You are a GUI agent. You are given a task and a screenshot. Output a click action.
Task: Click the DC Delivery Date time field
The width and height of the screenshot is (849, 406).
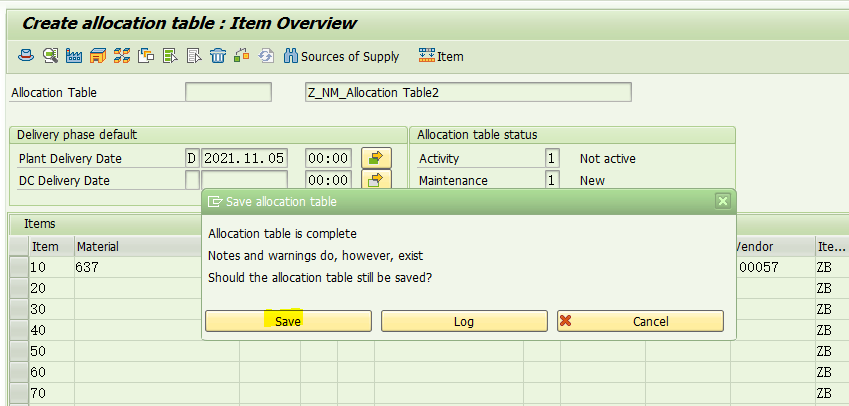click(x=328, y=180)
